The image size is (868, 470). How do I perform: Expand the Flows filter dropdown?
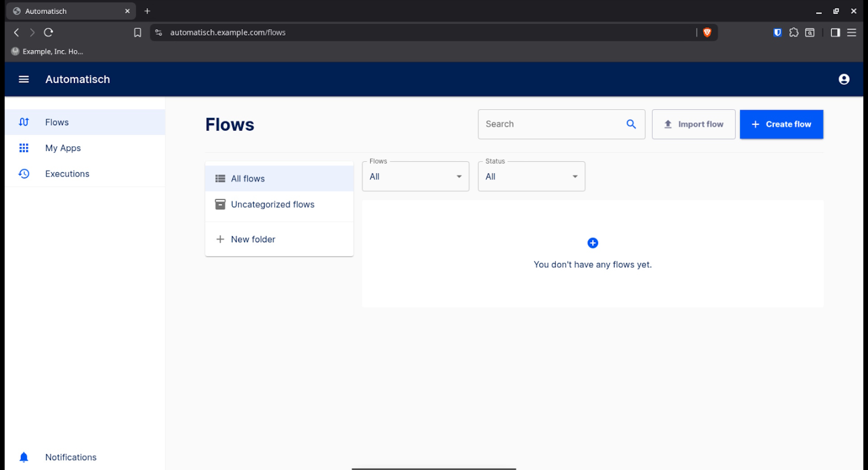(x=415, y=177)
